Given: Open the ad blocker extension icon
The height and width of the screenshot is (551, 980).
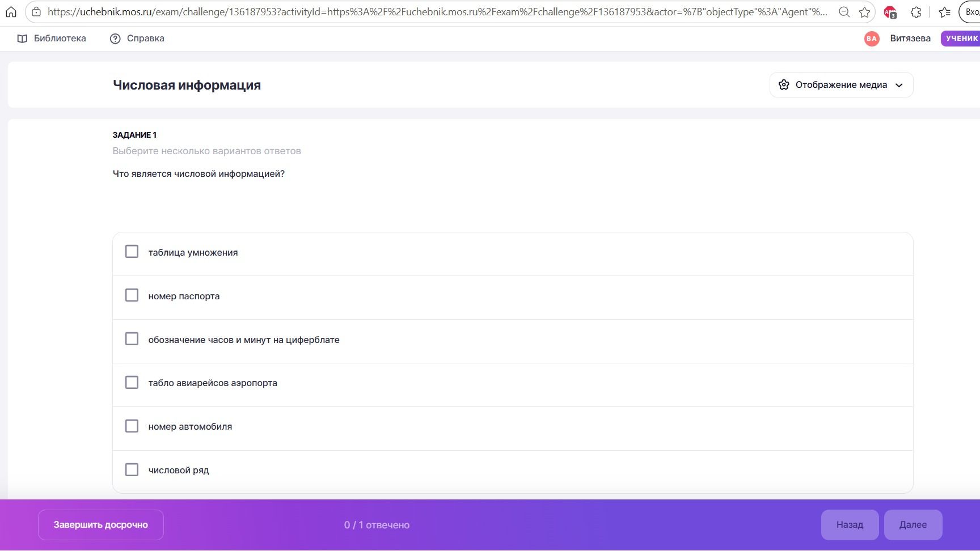Looking at the screenshot, I should 890,12.
